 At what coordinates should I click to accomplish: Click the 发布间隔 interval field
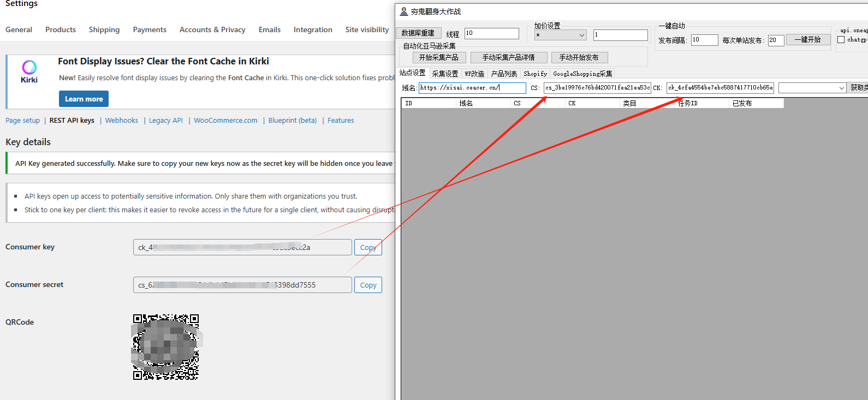pyautogui.click(x=705, y=40)
